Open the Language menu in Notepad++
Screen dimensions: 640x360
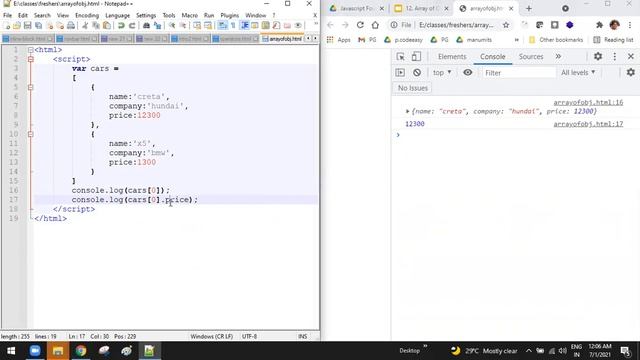pyautogui.click(x=118, y=15)
